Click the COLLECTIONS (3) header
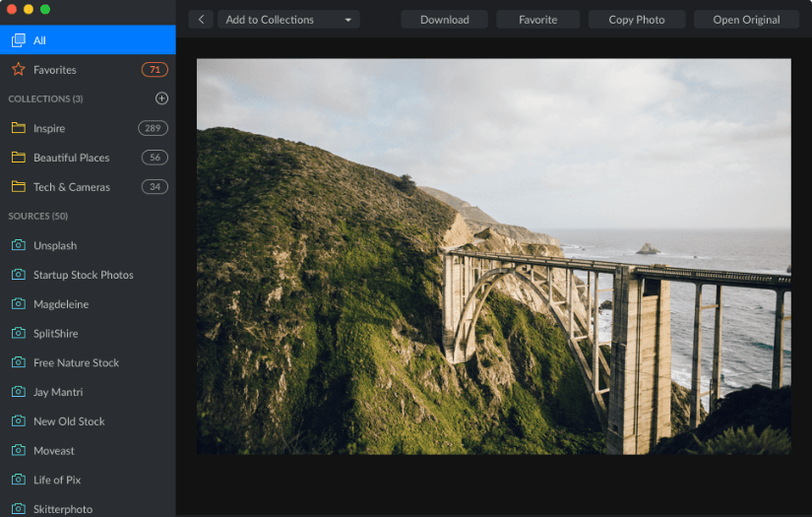 click(45, 98)
